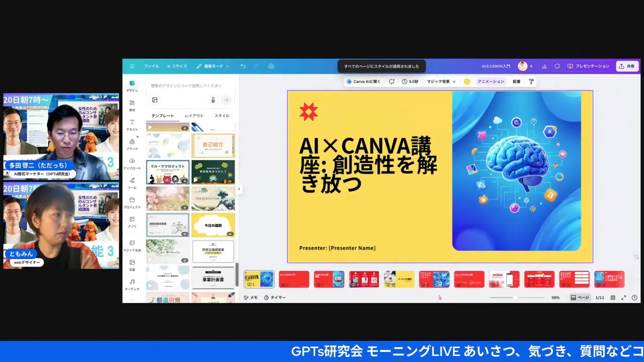Image resolution: width=644 pixels, height=362 pixels.
Task: Switch to the レイアウト tab
Action: pyautogui.click(x=194, y=116)
